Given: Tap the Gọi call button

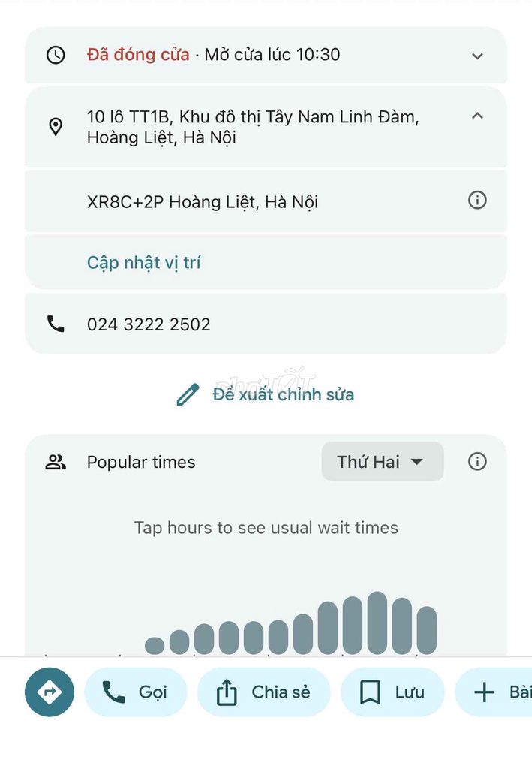Looking at the screenshot, I should (x=136, y=692).
